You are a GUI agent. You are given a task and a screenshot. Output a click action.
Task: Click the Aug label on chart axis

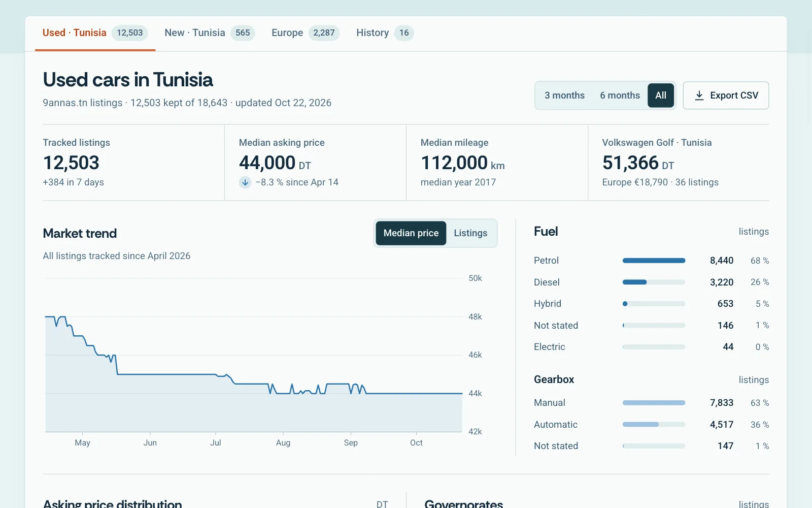click(x=283, y=443)
